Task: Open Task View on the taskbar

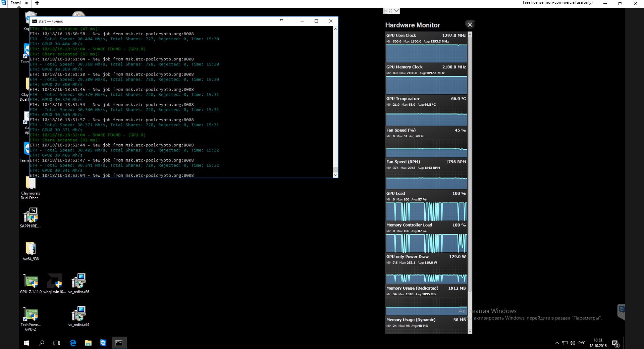Action: 57,343
